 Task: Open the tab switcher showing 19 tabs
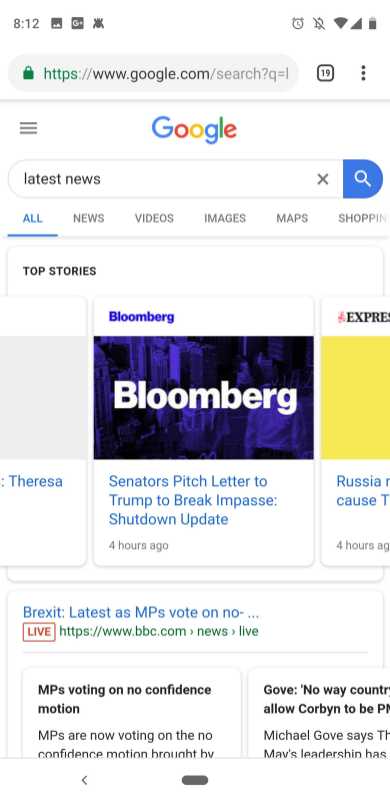pyautogui.click(x=326, y=73)
